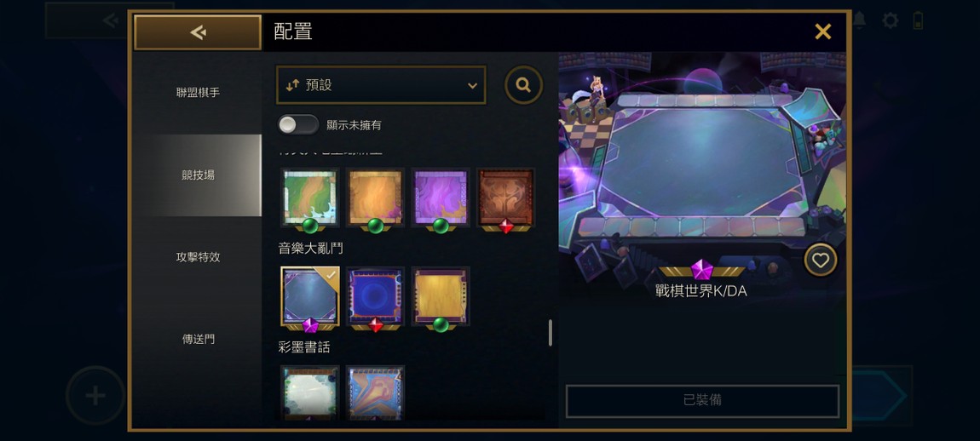Image resolution: width=980 pixels, height=441 pixels.
Task: Click the arena list scrollbar handle
Action: [550, 332]
